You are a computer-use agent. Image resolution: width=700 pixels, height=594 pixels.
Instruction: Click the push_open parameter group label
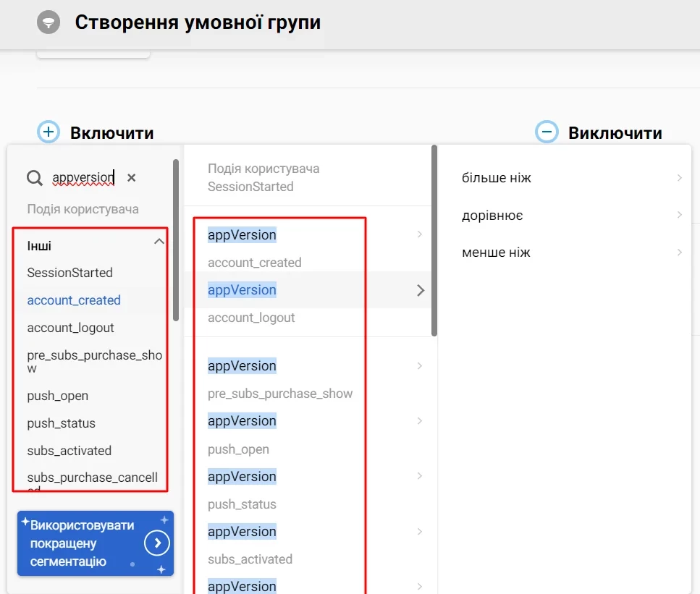coord(238,449)
